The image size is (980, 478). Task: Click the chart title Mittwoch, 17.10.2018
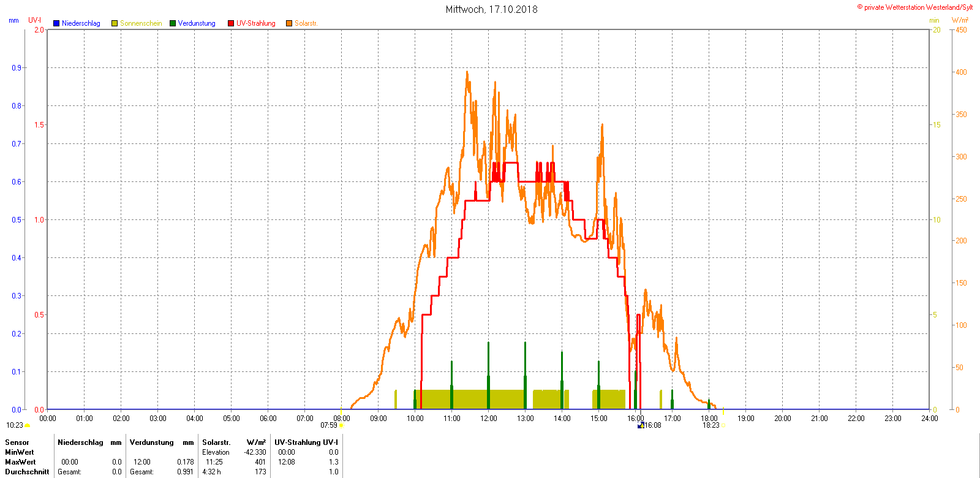pyautogui.click(x=491, y=9)
